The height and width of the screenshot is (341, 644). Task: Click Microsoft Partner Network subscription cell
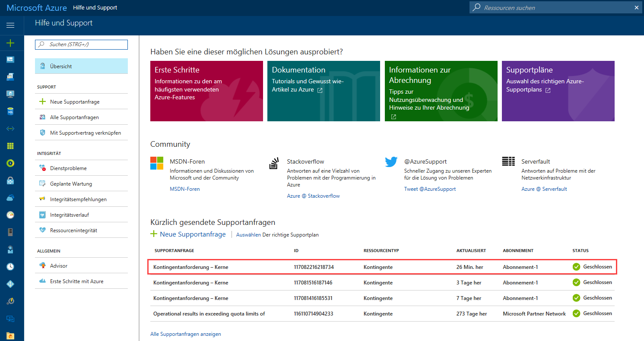pyautogui.click(x=534, y=314)
